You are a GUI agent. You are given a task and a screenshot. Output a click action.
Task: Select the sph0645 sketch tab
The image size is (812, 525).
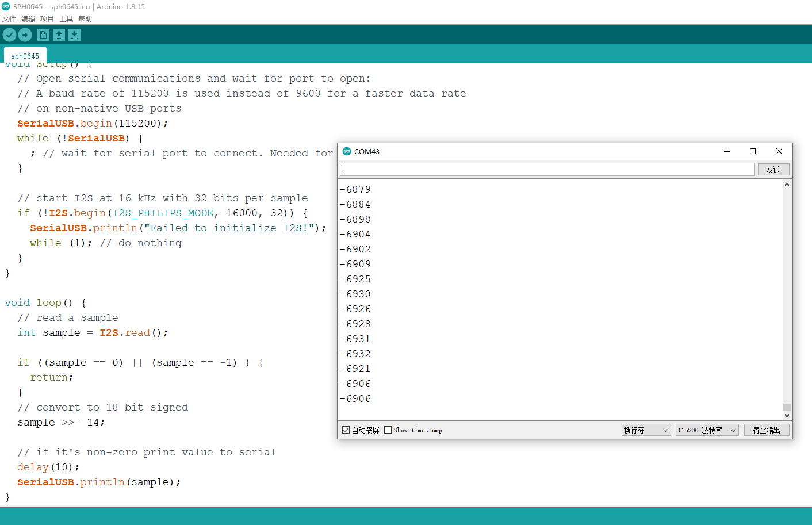coord(25,56)
